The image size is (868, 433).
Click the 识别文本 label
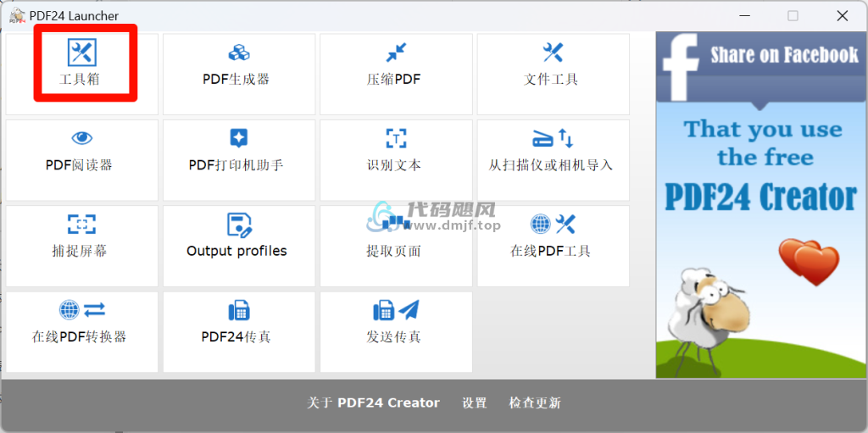[393, 165]
